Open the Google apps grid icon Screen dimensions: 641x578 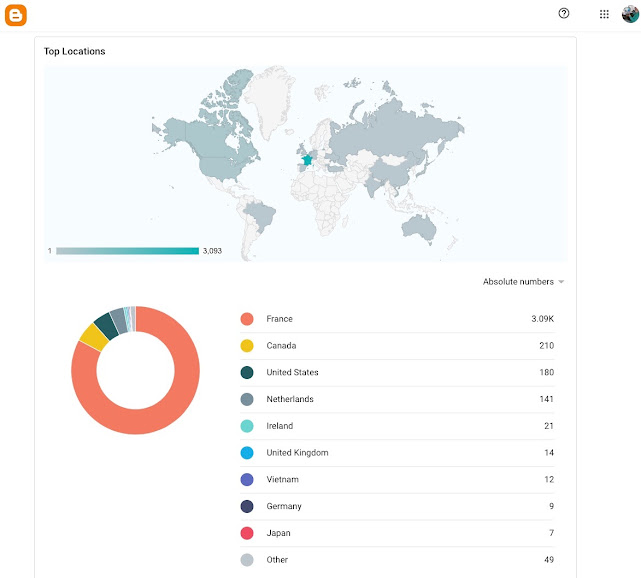[x=604, y=14]
